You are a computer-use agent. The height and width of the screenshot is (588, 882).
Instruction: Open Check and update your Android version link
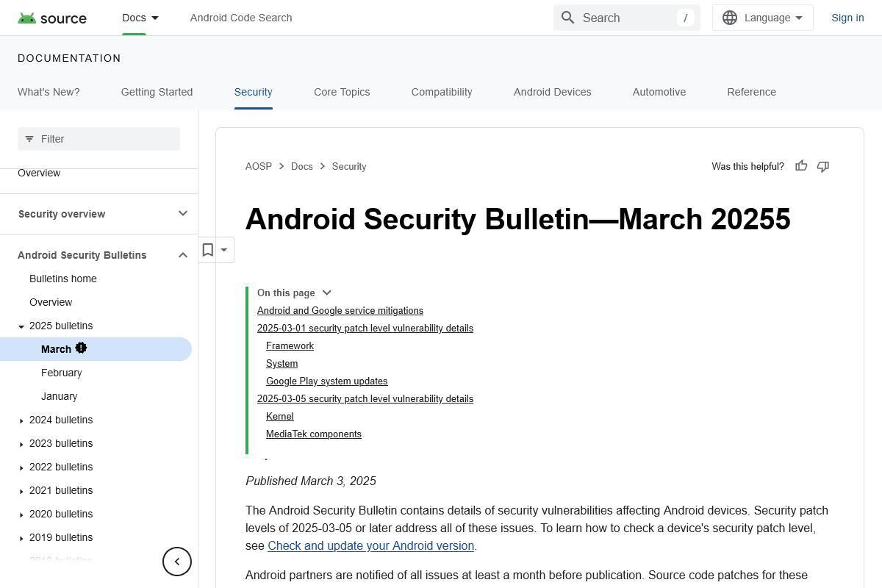[371, 545]
